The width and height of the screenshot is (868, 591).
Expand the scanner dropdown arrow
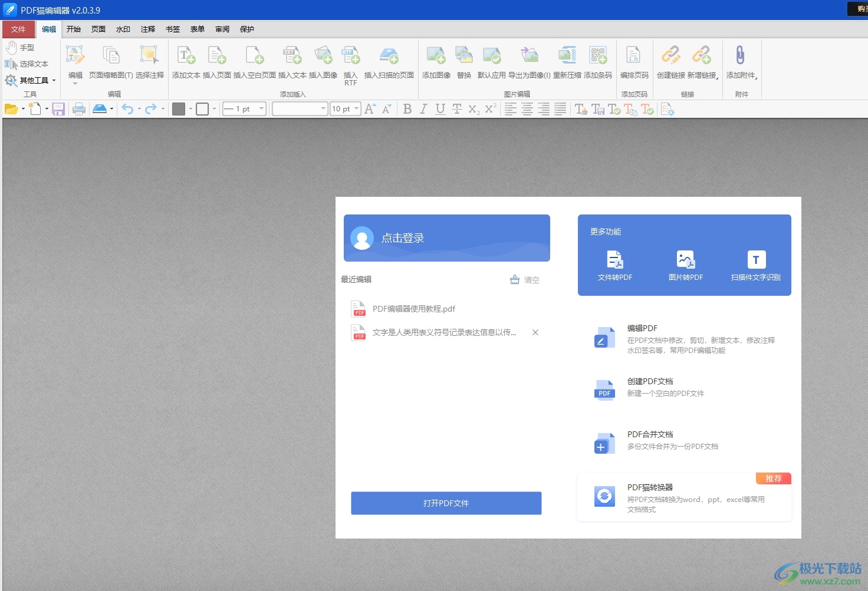(111, 109)
